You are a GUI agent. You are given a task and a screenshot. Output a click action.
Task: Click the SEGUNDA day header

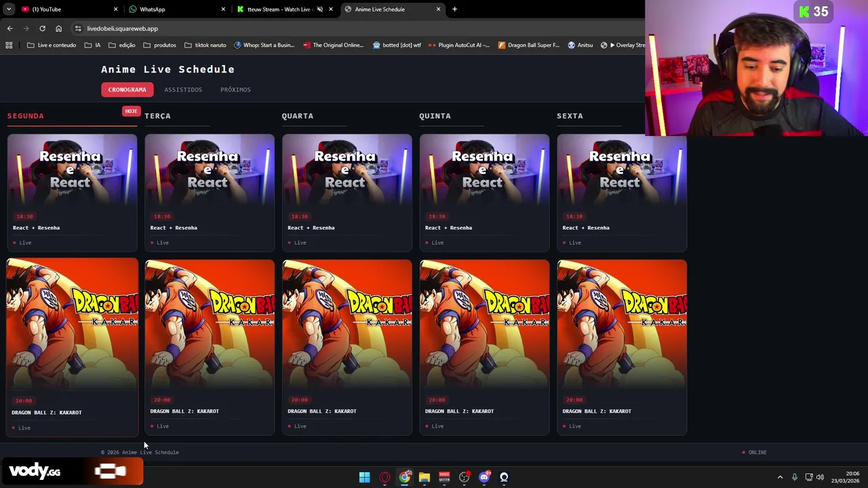(25, 116)
